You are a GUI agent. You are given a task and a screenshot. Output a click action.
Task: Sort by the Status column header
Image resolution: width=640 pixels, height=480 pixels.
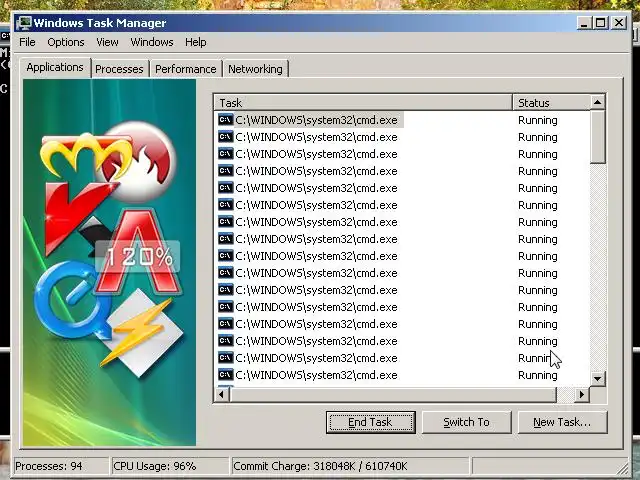(x=551, y=102)
